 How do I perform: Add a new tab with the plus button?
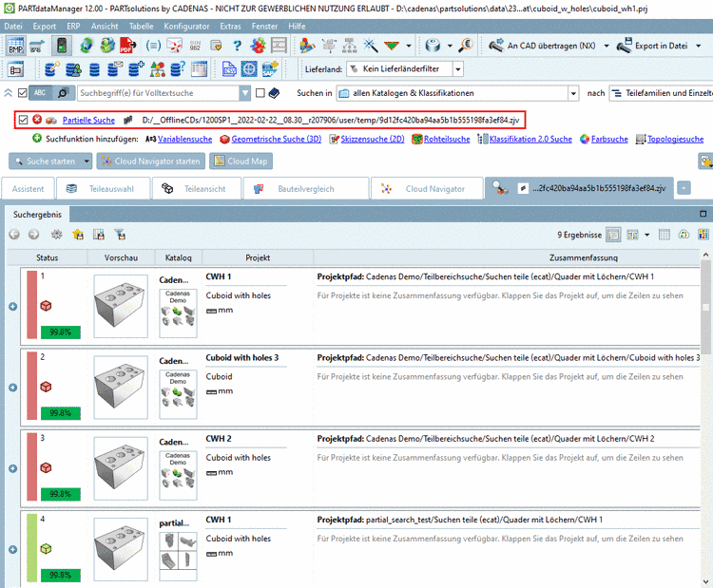click(x=684, y=188)
